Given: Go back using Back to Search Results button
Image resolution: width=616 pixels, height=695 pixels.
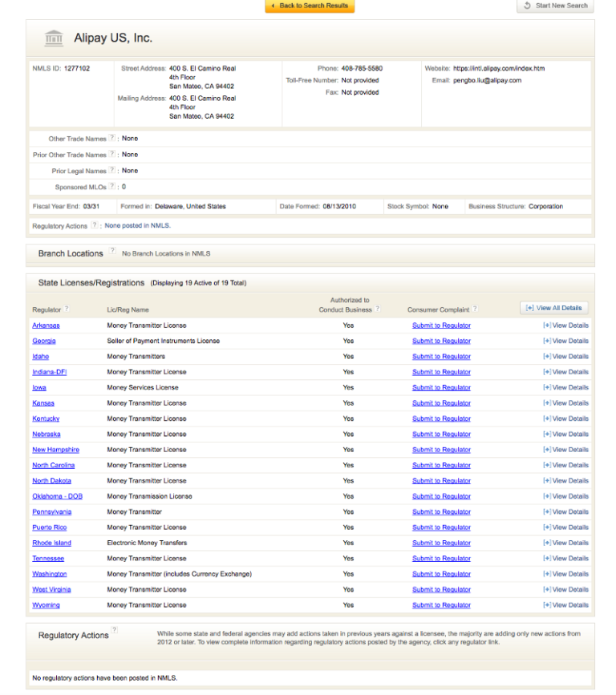Looking at the screenshot, I should pyautogui.click(x=310, y=6).
